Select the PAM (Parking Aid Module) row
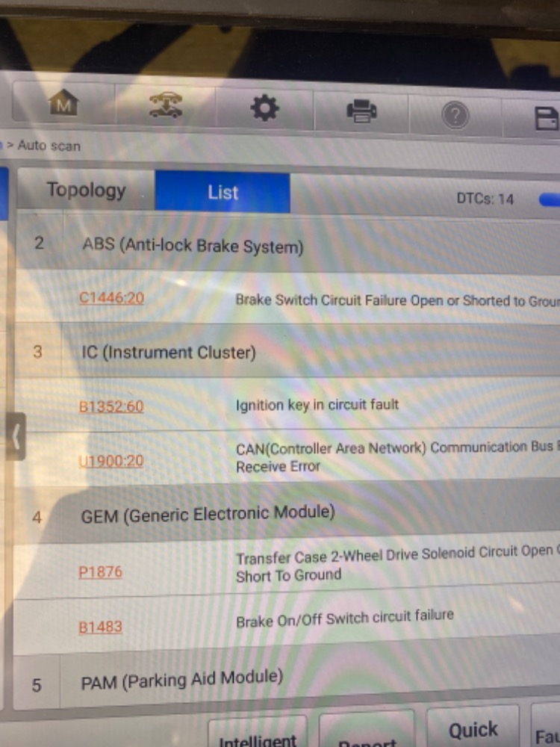Screen dimensions: 560x747 pyautogui.click(x=181, y=680)
